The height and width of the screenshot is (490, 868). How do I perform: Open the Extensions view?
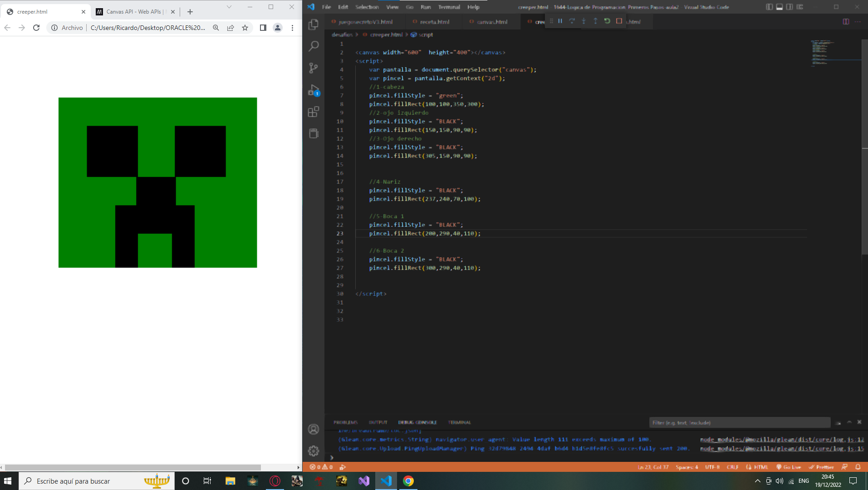coord(314,112)
